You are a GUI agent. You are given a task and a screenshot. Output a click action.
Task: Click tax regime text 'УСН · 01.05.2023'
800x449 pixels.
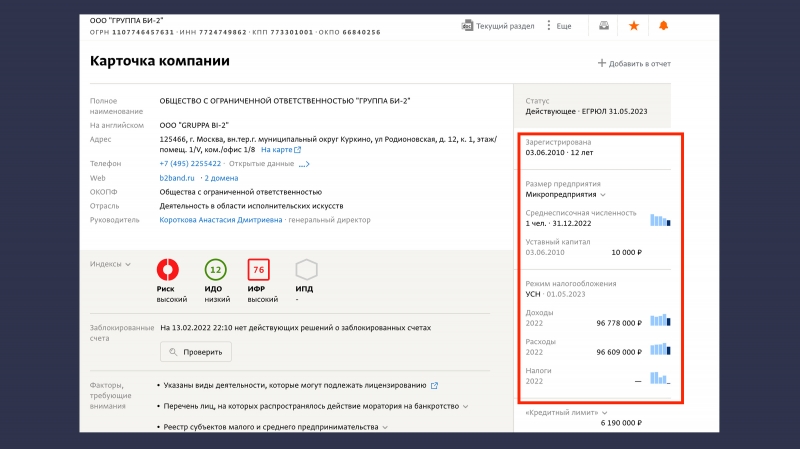pyautogui.click(x=555, y=294)
